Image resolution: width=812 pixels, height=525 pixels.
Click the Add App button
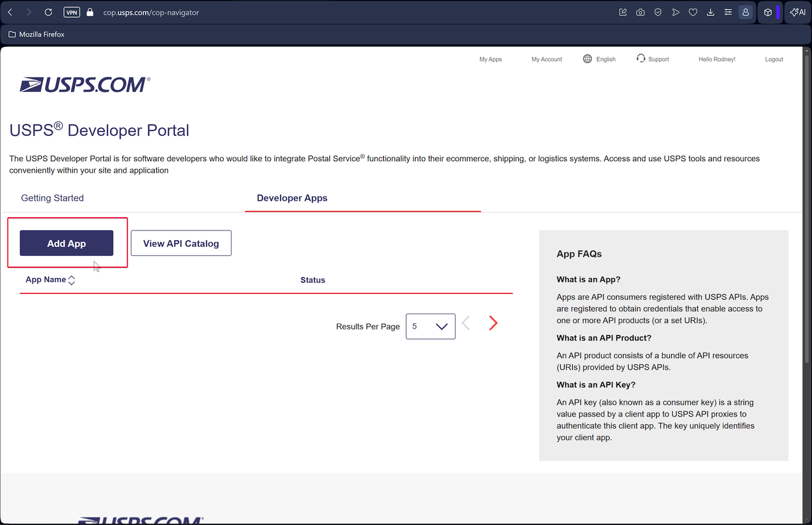point(67,243)
